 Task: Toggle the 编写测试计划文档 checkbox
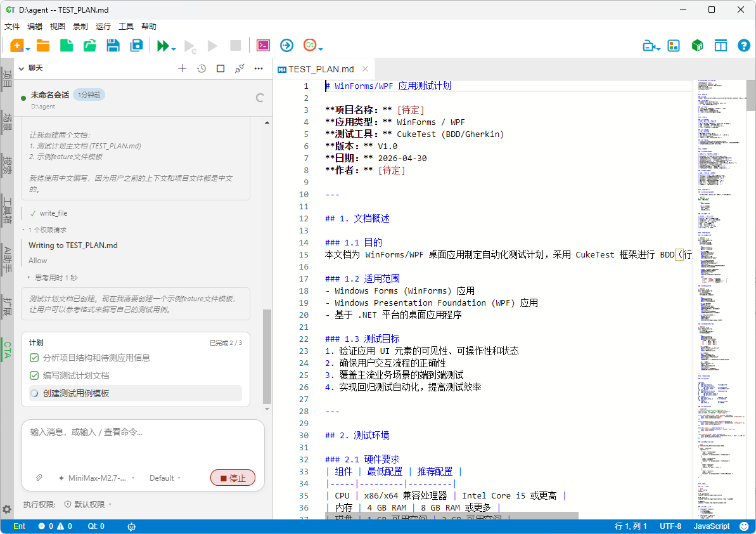[x=34, y=376]
